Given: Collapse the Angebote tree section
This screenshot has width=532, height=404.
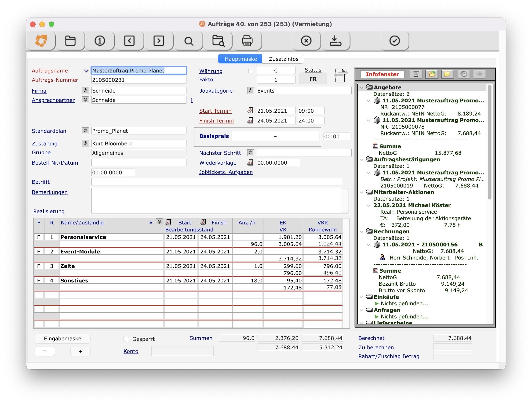Looking at the screenshot, I should pyautogui.click(x=361, y=87).
